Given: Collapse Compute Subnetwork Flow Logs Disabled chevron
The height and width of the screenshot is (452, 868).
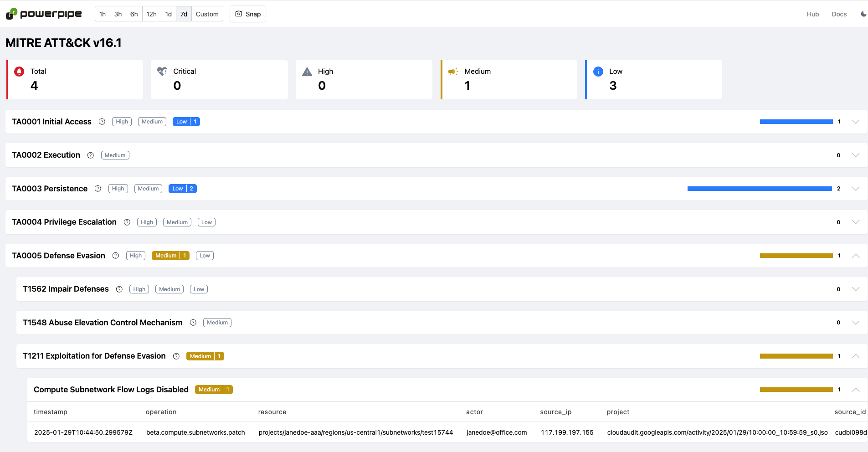Looking at the screenshot, I should click(856, 390).
